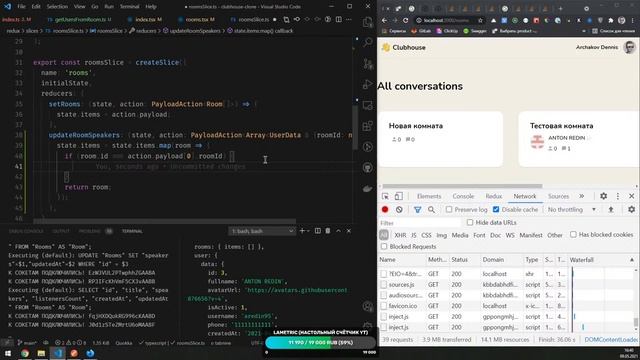Uncheck the Disable cache checkbox

(496, 209)
